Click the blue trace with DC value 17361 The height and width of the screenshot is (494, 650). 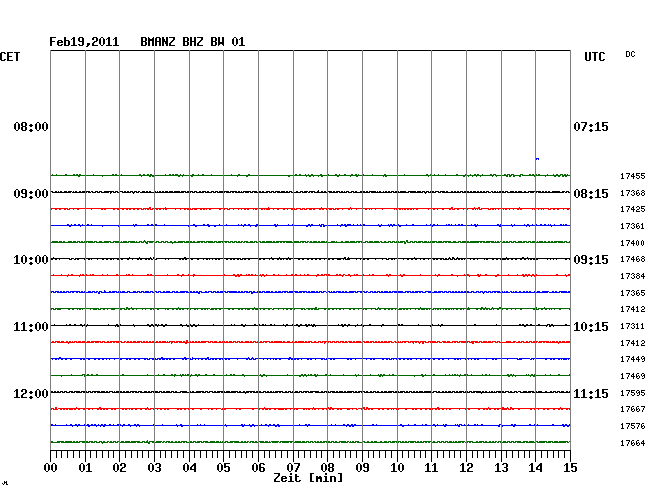point(310,225)
